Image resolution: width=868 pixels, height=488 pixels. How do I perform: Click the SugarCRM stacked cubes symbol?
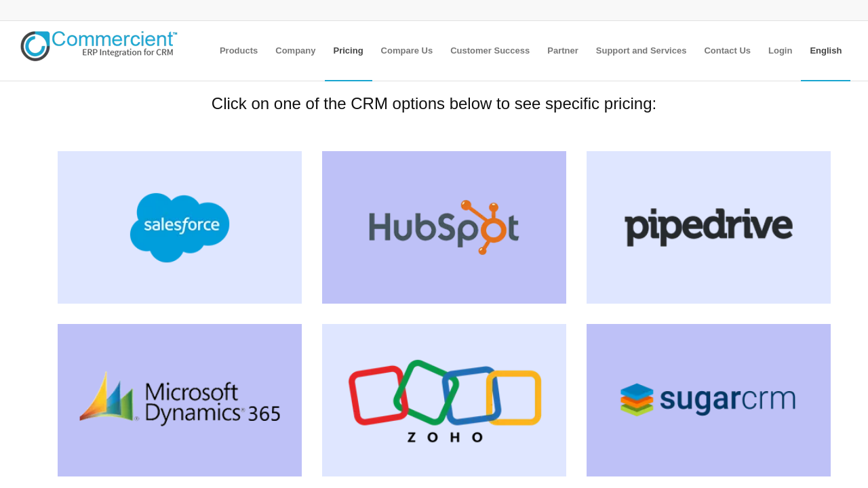[637, 399]
